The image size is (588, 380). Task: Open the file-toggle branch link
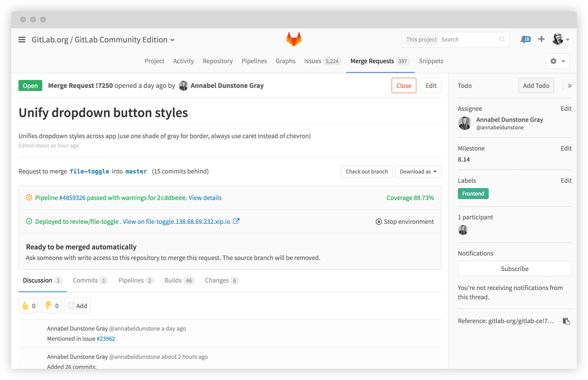89,172
